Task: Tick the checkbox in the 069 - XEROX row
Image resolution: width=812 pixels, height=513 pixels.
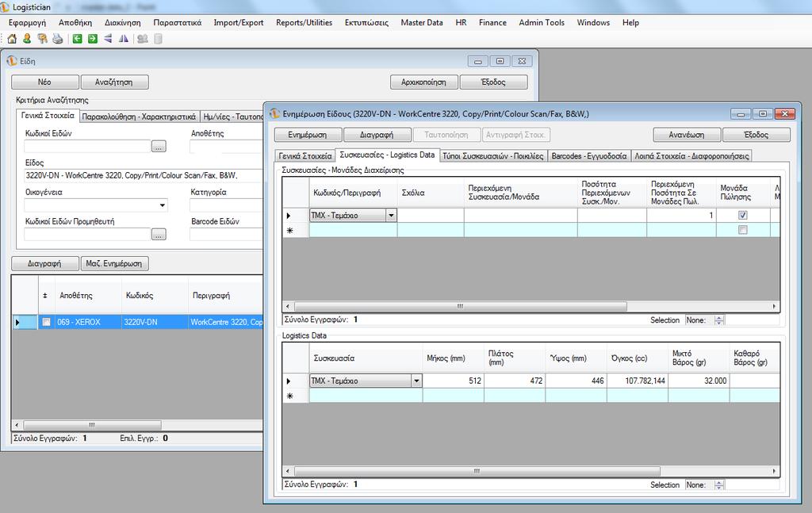Action: (x=46, y=322)
